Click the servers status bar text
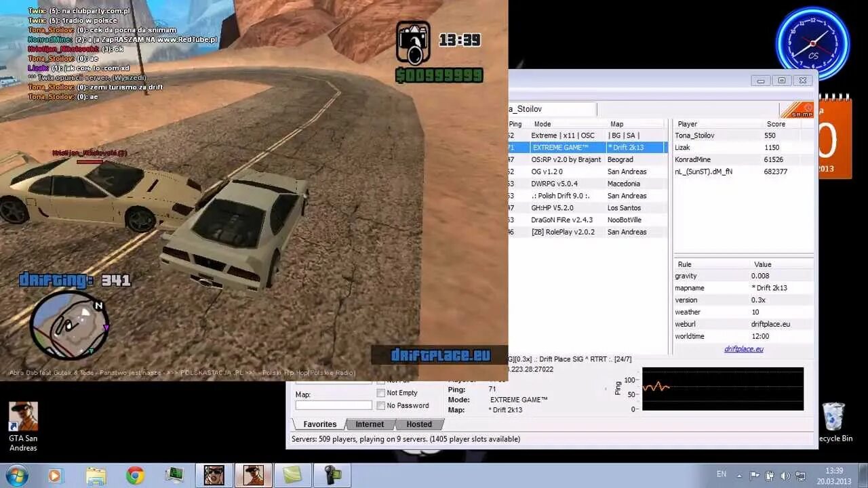 [406, 439]
